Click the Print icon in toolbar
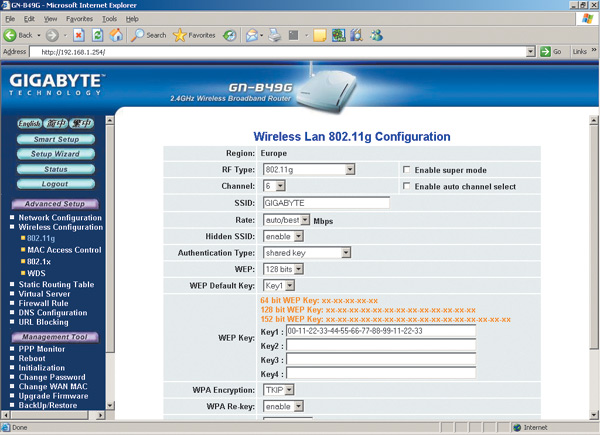 (x=275, y=35)
